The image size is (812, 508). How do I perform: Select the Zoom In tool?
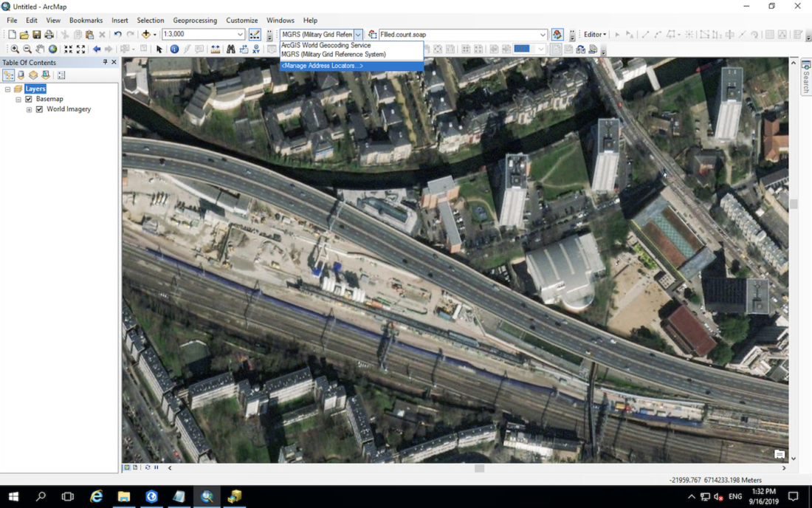pos(15,49)
